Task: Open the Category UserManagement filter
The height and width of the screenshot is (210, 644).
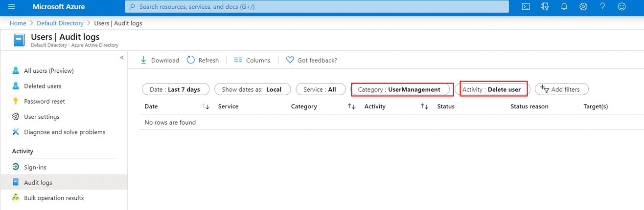Action: [399, 89]
